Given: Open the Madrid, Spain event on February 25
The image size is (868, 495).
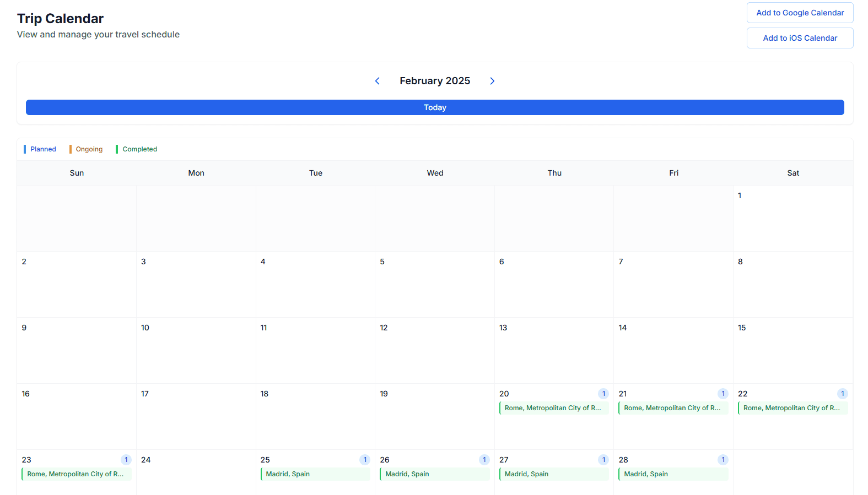Looking at the screenshot, I should coord(315,474).
